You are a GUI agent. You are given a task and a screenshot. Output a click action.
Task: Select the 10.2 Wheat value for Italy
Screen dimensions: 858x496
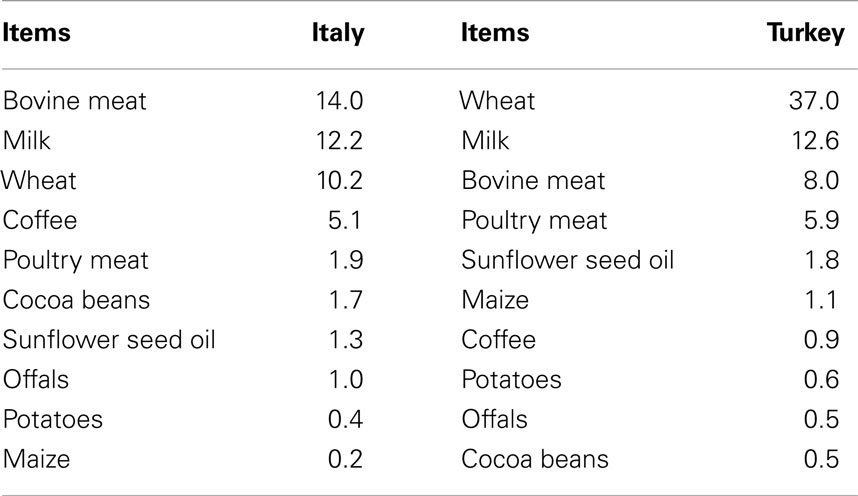pos(339,181)
